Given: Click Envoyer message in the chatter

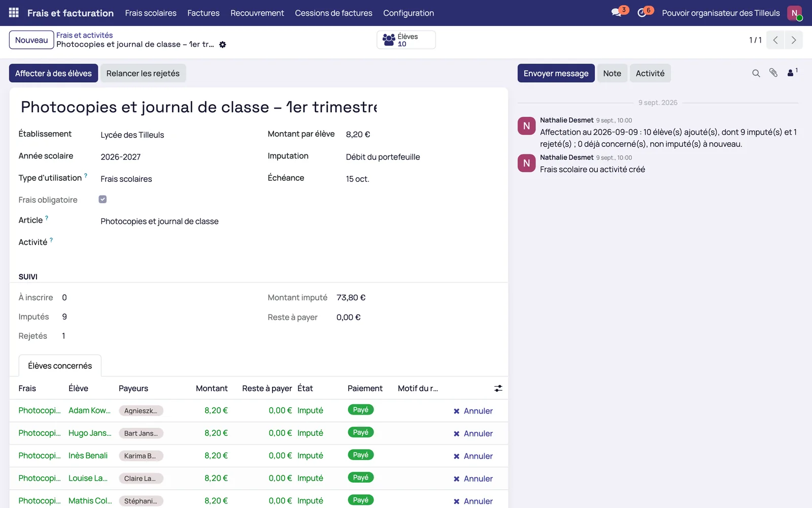Looking at the screenshot, I should click(556, 73).
